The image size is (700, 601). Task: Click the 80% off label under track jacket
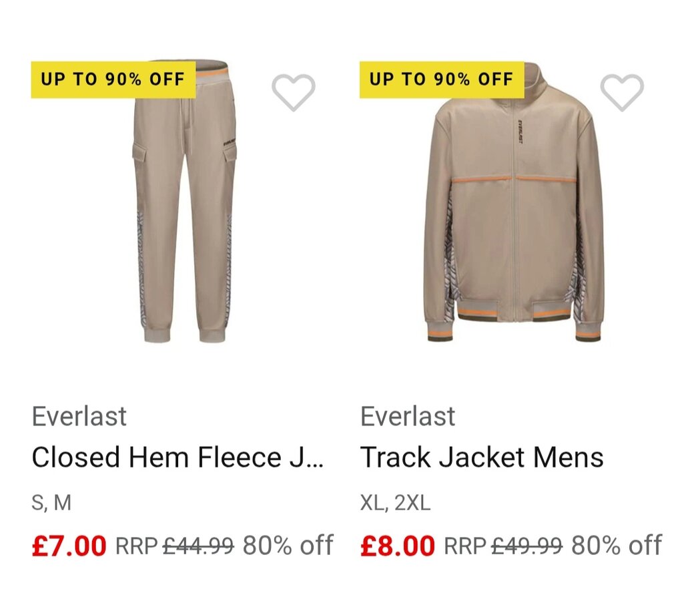point(617,546)
